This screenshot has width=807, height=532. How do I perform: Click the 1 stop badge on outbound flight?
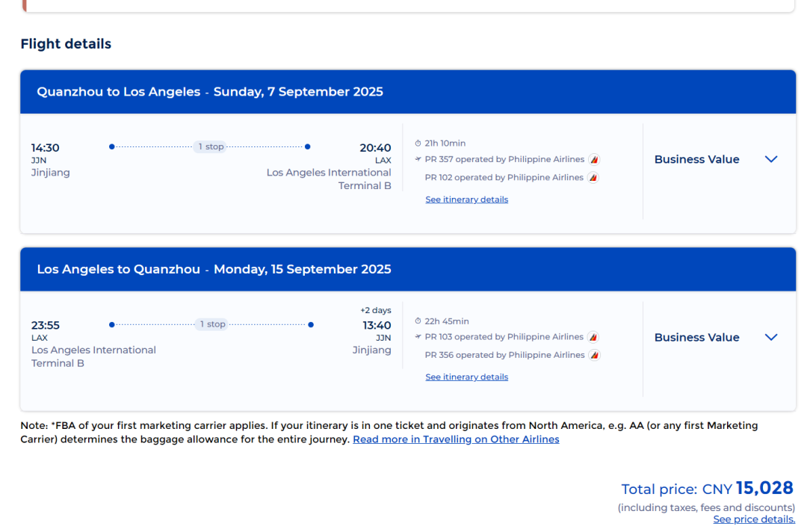pos(211,146)
